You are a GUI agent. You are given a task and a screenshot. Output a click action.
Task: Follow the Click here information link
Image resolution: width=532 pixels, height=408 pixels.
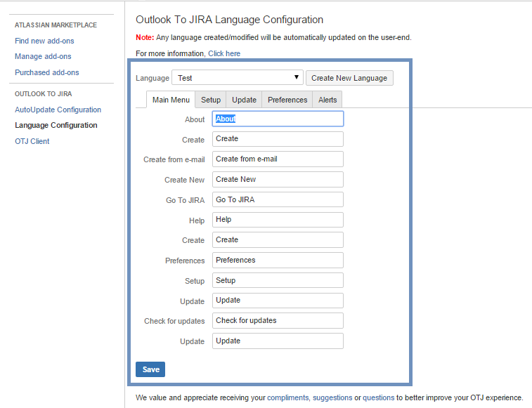coord(224,53)
